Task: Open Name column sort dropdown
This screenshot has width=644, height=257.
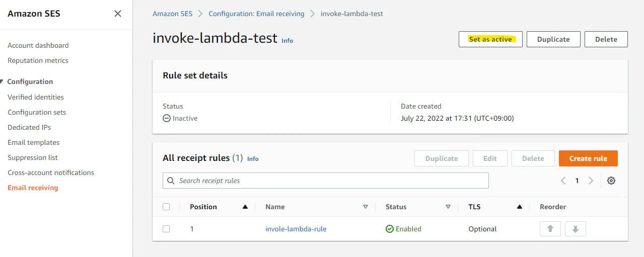Action: click(x=366, y=207)
